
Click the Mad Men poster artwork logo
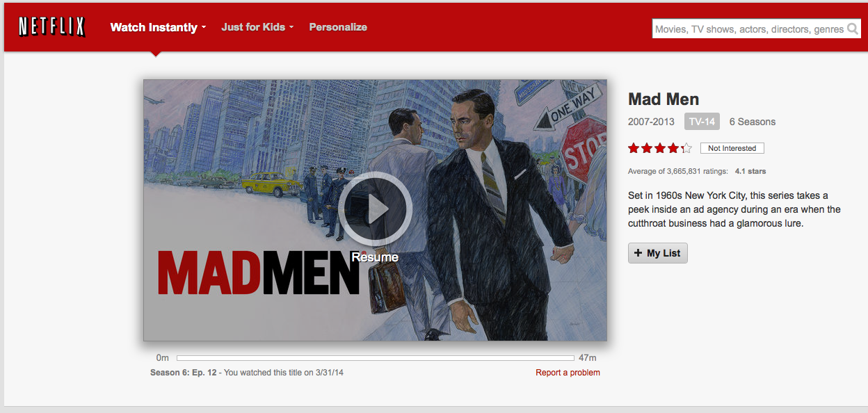pyautogui.click(x=259, y=272)
